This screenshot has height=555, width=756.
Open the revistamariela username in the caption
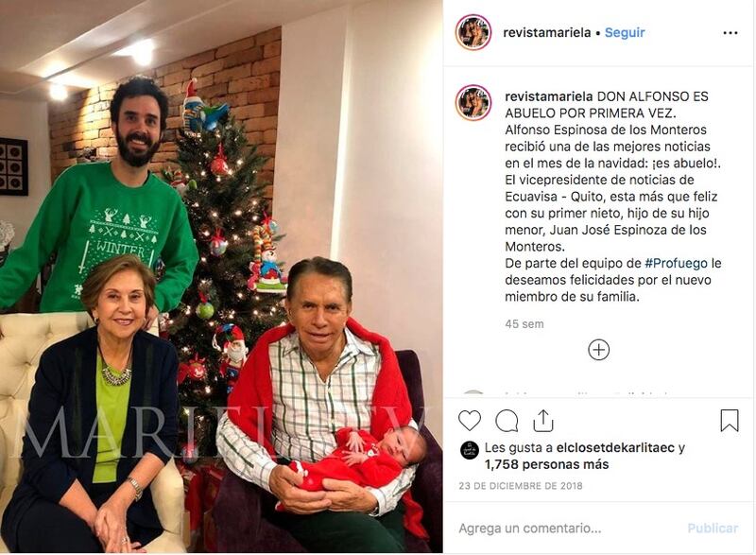tap(549, 96)
